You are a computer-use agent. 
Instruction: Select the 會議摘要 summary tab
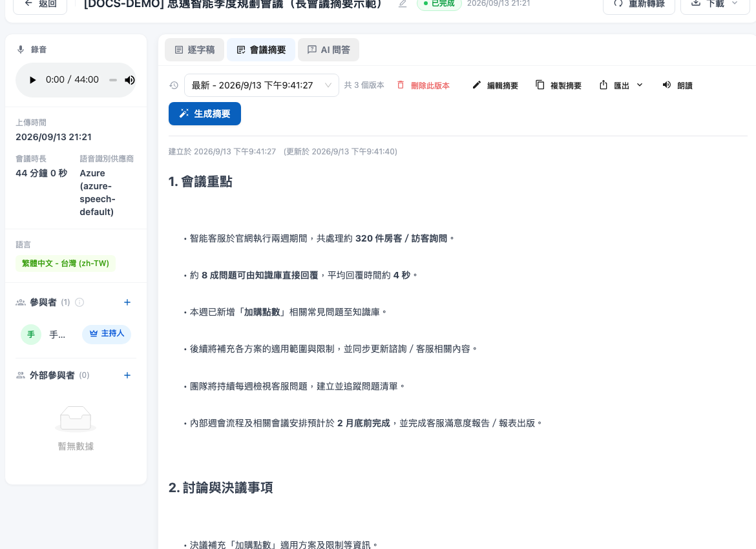(x=261, y=50)
